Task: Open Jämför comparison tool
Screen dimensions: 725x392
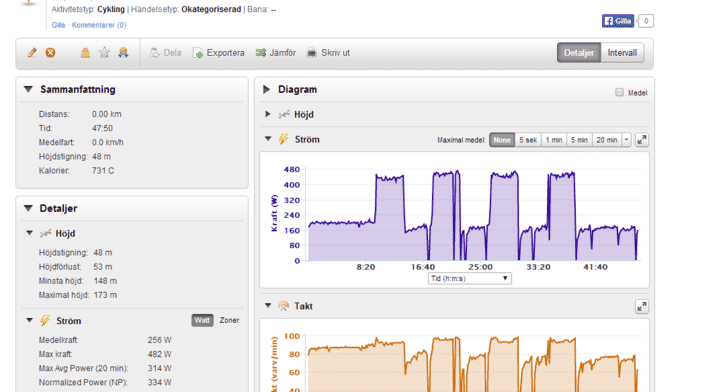Action: (276, 53)
